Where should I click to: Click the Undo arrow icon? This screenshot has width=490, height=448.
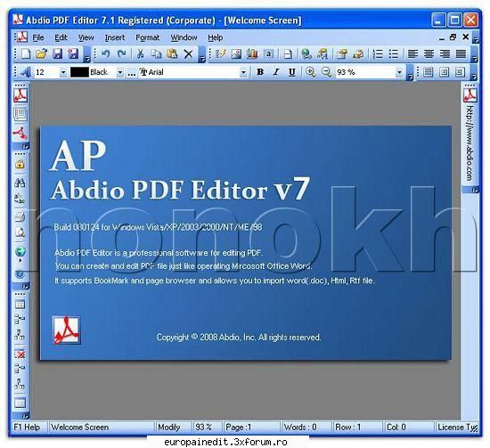106,53
